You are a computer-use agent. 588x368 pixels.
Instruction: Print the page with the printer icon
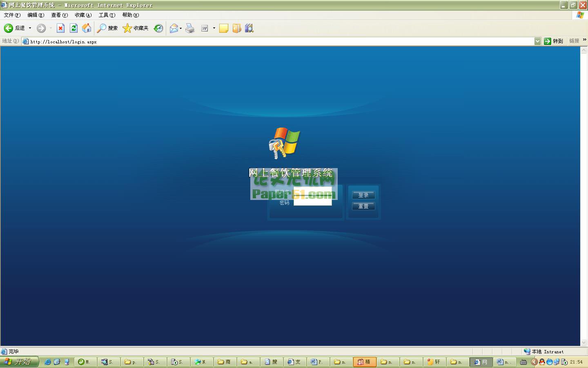(190, 28)
